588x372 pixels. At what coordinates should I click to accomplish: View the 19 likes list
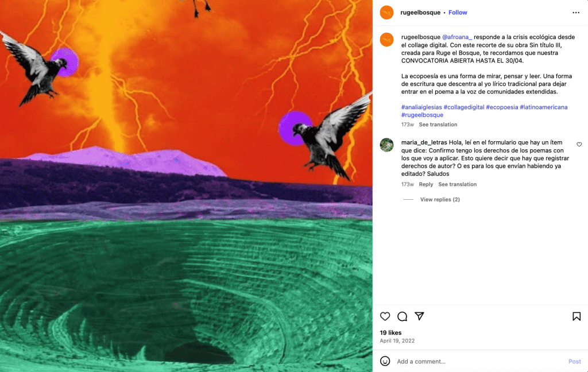point(390,332)
